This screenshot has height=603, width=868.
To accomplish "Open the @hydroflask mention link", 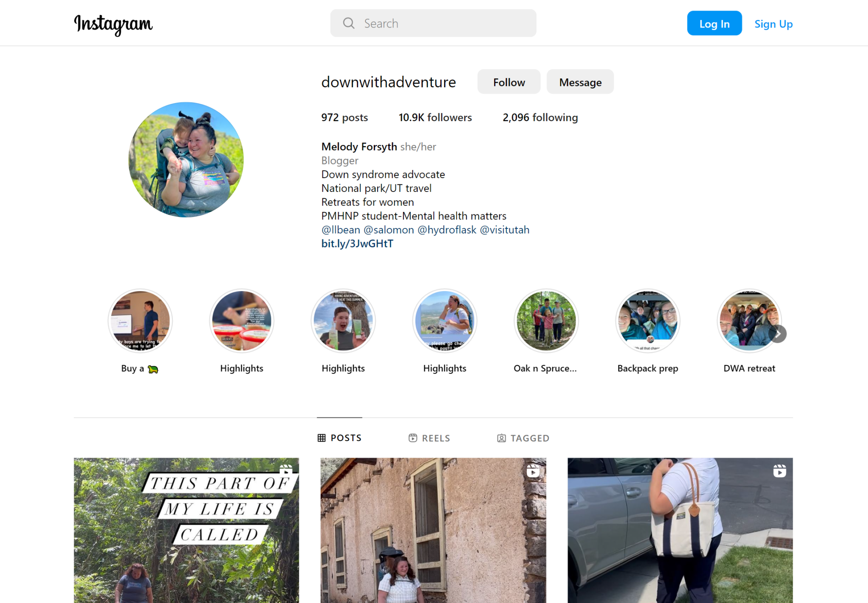I will coord(447,230).
